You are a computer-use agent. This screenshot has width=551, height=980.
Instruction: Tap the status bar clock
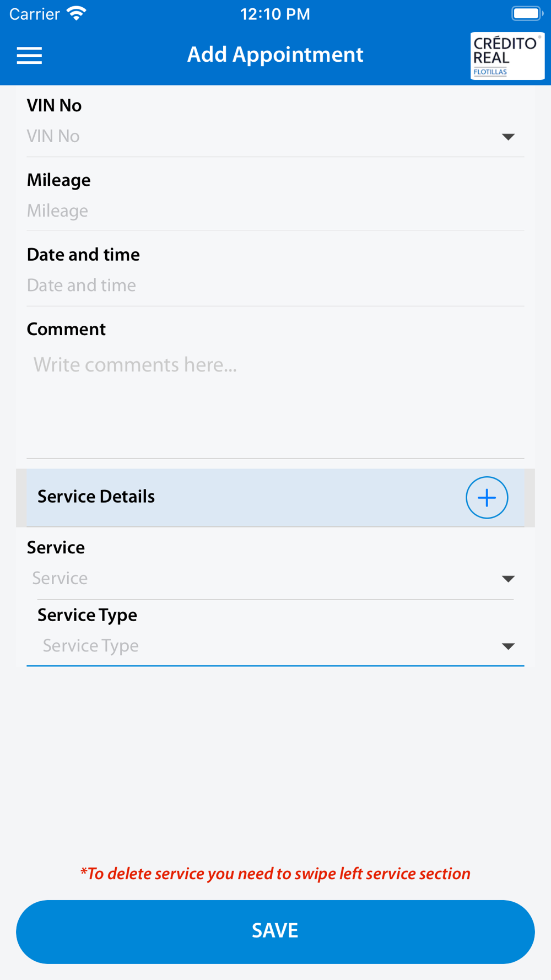pos(275,14)
